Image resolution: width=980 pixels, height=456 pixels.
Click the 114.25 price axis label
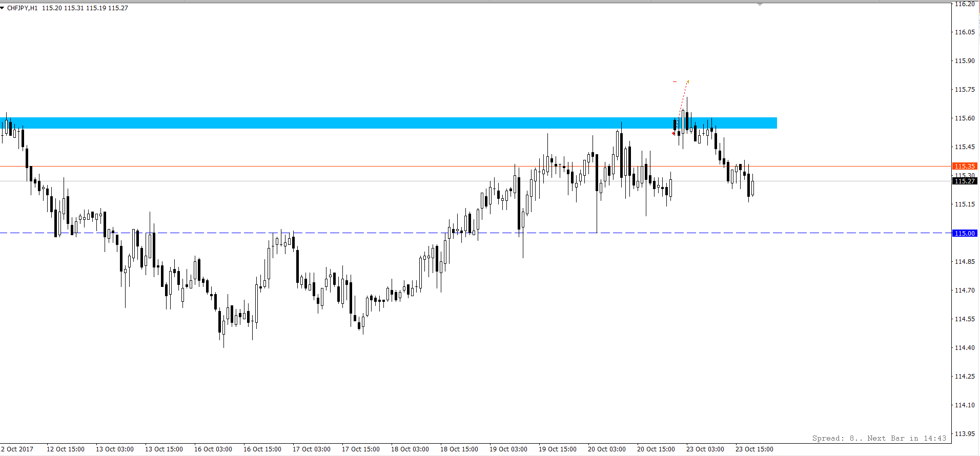[964, 376]
